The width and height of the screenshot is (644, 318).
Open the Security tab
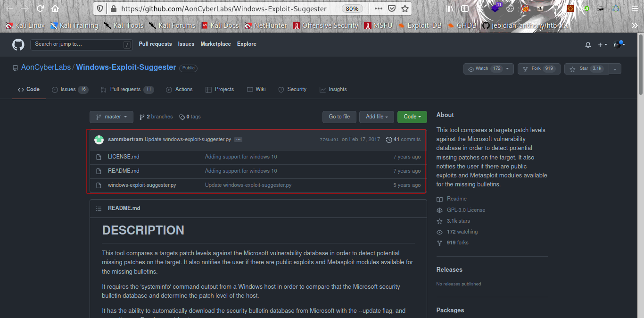pyautogui.click(x=292, y=89)
